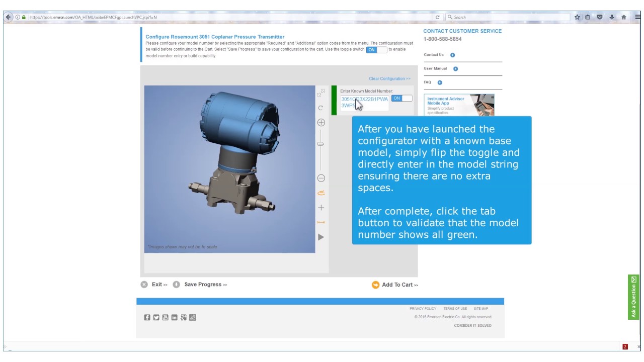Open User Manual arrow icon
This screenshot has width=644, height=362.
[455, 68]
